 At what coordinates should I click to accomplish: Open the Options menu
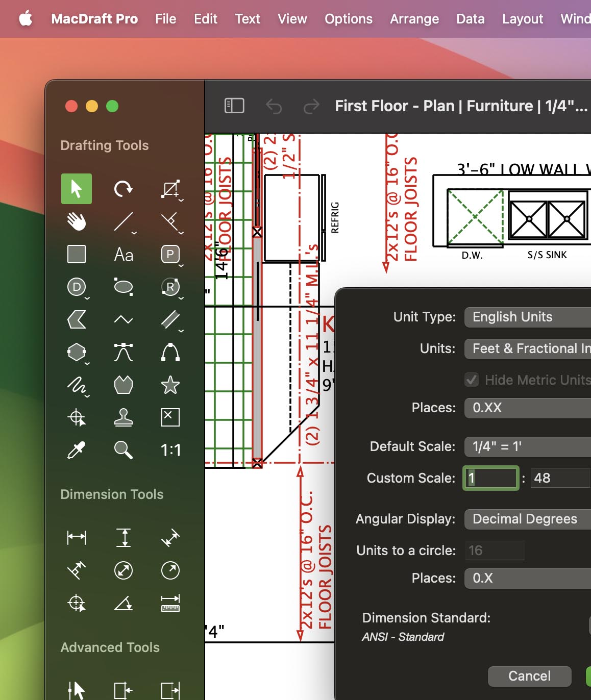click(x=349, y=19)
